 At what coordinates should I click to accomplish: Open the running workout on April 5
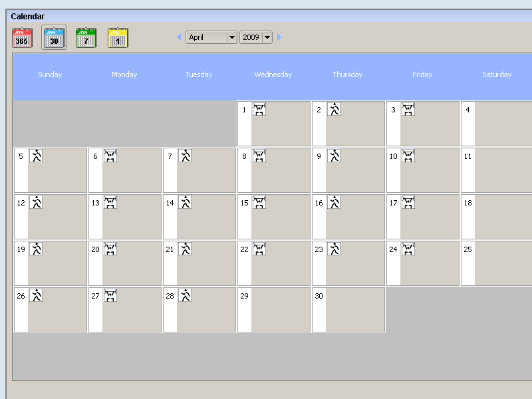coord(36,156)
